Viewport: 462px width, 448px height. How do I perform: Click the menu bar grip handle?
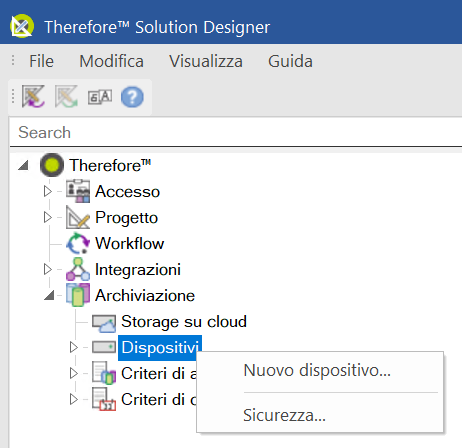(x=13, y=61)
